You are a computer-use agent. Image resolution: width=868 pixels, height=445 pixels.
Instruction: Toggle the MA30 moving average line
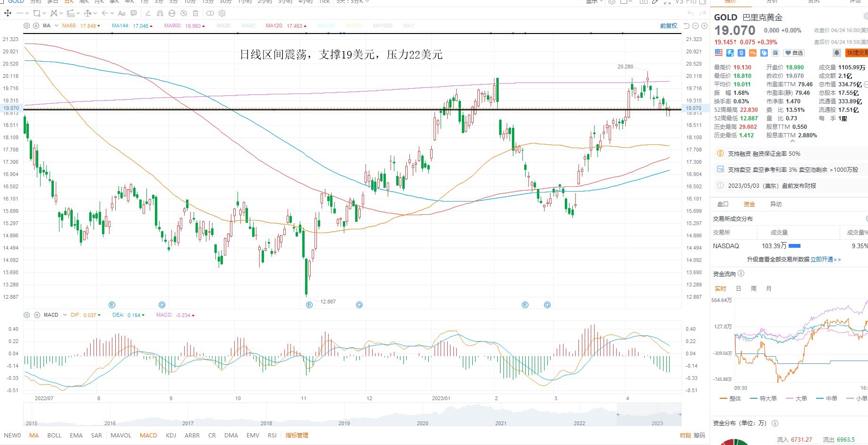224,25
